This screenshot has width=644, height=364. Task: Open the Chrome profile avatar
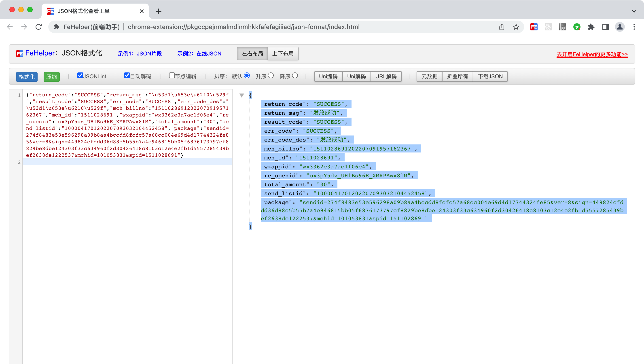coord(620,27)
